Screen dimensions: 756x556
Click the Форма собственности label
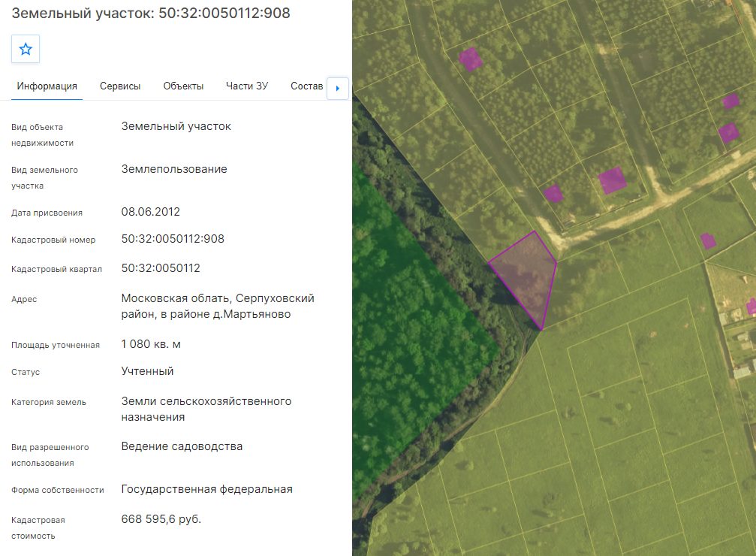click(58, 491)
